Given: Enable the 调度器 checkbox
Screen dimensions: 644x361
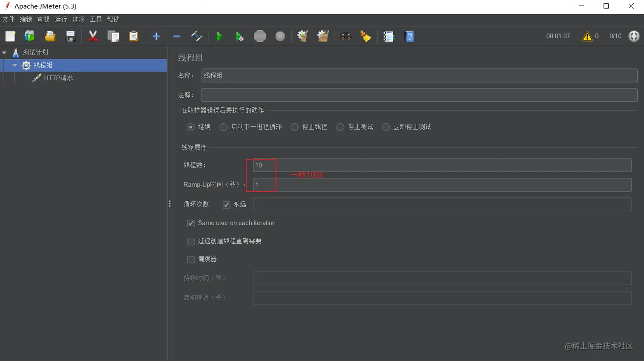Looking at the screenshot, I should point(191,260).
